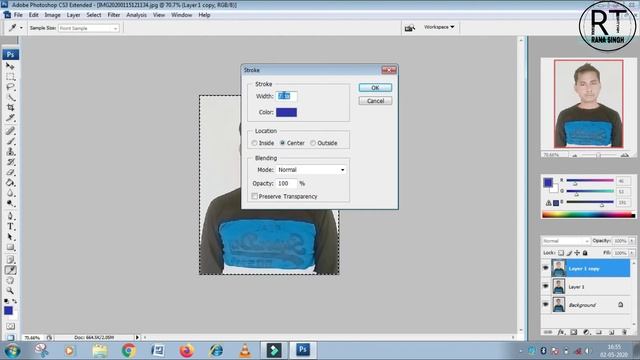This screenshot has height=360, width=640.
Task: Open the Stroke color swatch
Action: coord(286,112)
